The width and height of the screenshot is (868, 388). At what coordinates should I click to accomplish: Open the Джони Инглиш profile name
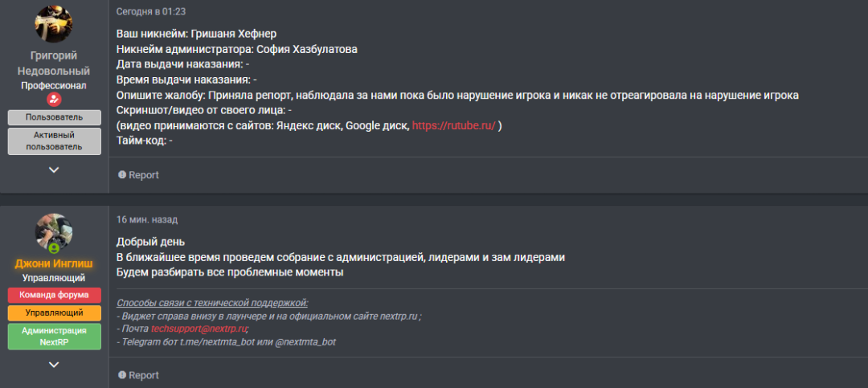pos(54,263)
